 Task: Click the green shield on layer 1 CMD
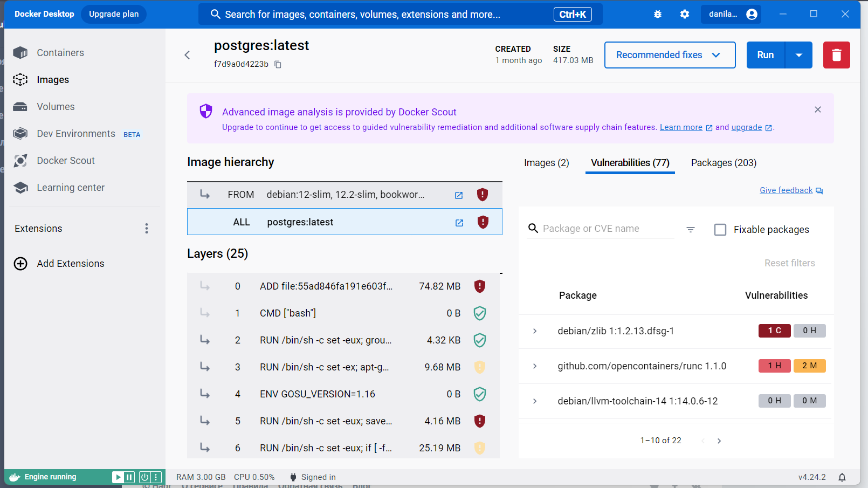[480, 313]
